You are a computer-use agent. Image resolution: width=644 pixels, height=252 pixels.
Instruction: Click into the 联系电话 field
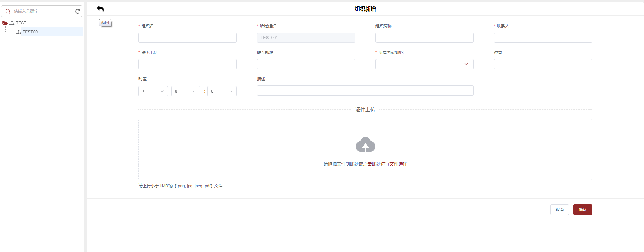coord(187,64)
